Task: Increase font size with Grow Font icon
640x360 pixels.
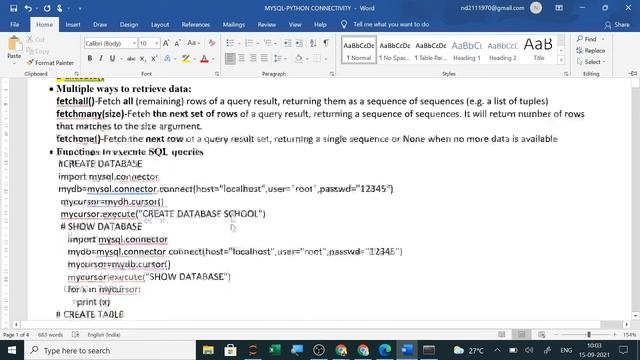Action: [x=166, y=43]
